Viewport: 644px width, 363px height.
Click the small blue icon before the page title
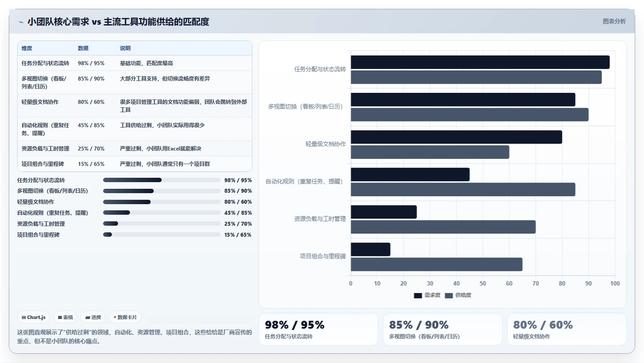click(x=21, y=22)
